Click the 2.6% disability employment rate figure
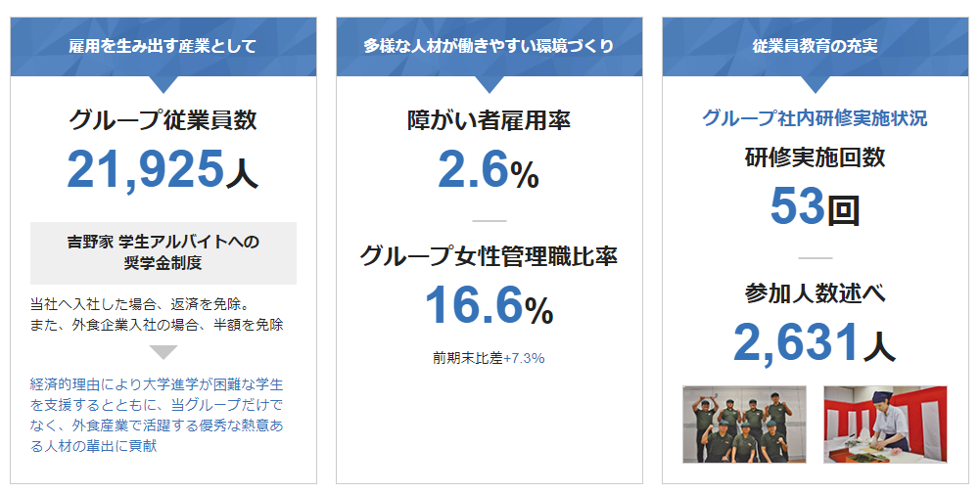 click(x=489, y=170)
